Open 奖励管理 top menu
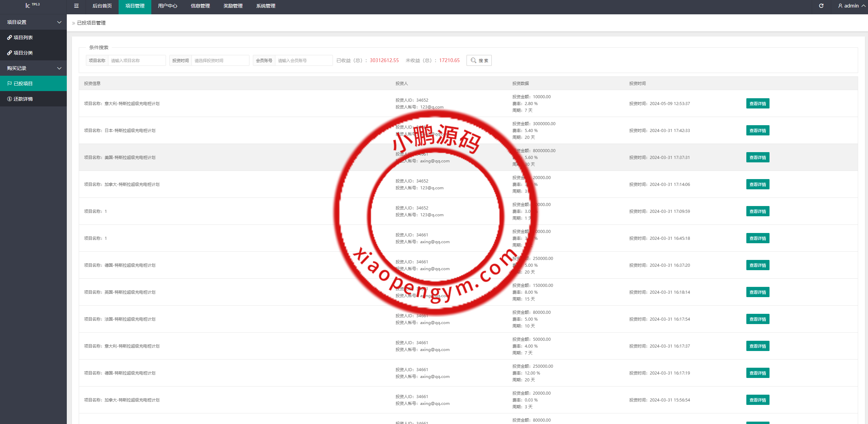The width and height of the screenshot is (868, 424). tap(233, 6)
